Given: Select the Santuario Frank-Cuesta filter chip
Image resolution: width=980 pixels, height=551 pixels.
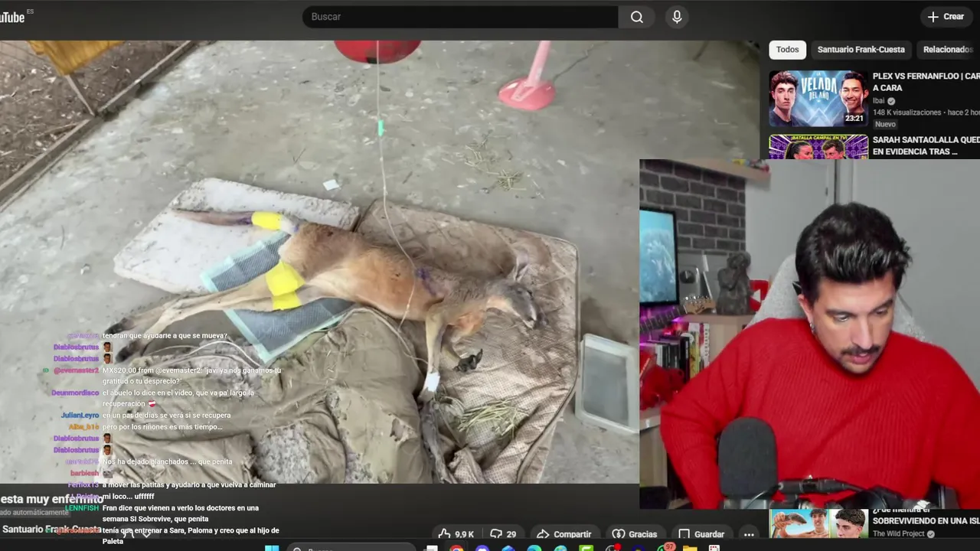Looking at the screenshot, I should point(861,50).
